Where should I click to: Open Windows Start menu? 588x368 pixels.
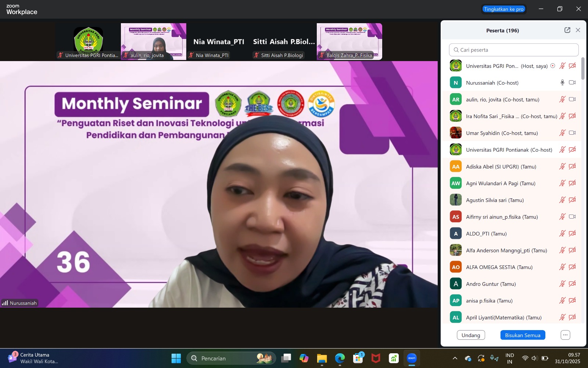point(176,358)
